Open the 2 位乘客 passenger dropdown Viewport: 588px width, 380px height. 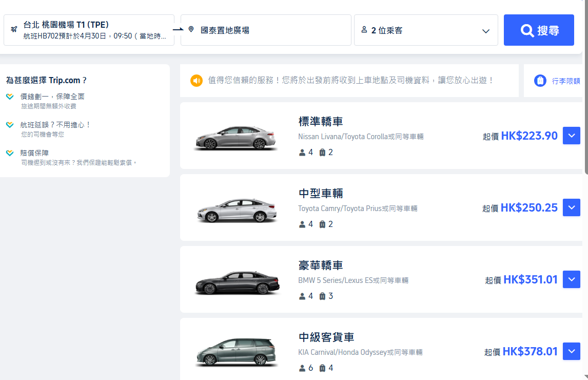[426, 30]
